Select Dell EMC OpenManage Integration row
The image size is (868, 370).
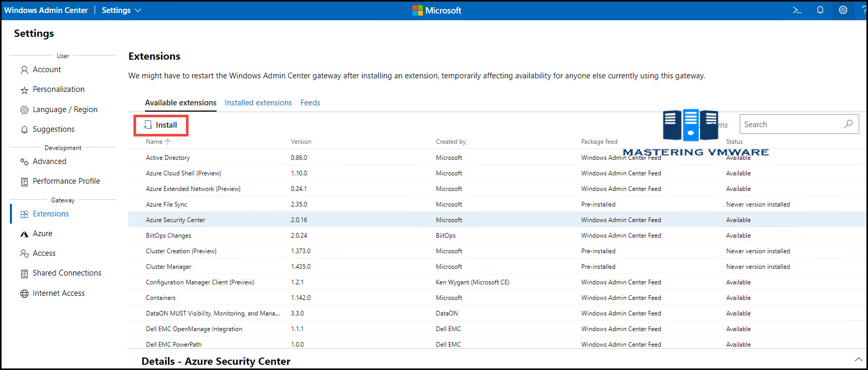[x=498, y=328]
